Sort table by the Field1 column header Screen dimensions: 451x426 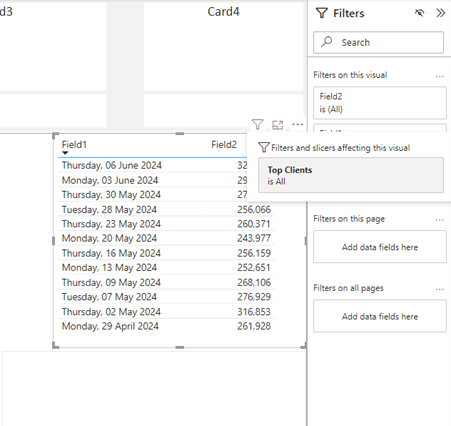click(74, 144)
